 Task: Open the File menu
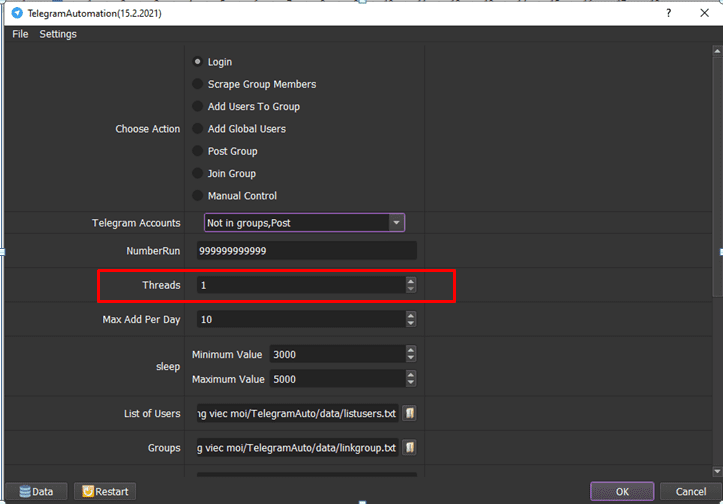point(20,34)
